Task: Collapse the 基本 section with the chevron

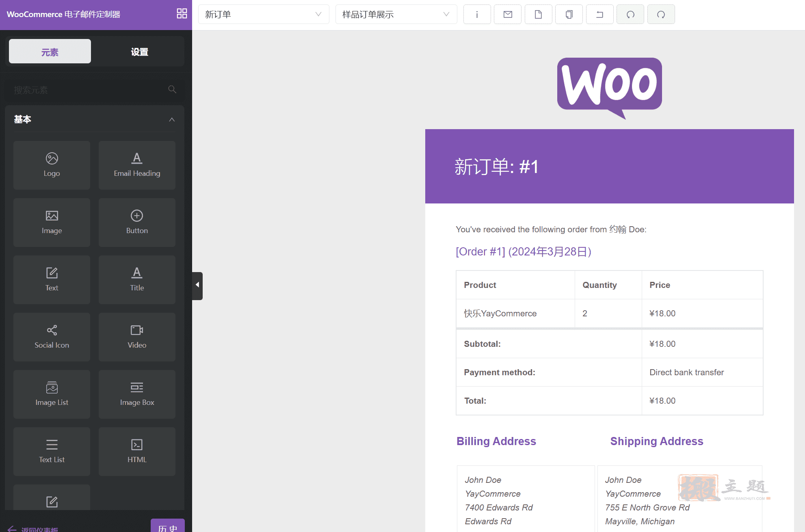Action: point(172,119)
